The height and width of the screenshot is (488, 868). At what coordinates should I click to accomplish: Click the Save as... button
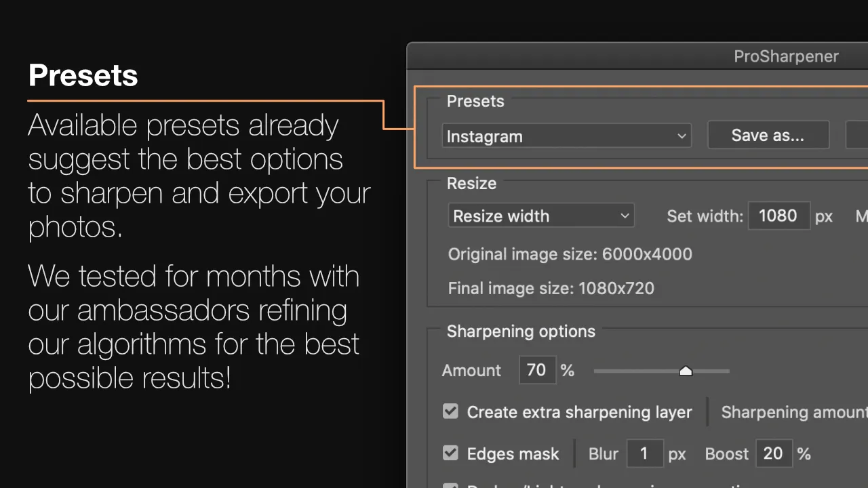point(768,135)
